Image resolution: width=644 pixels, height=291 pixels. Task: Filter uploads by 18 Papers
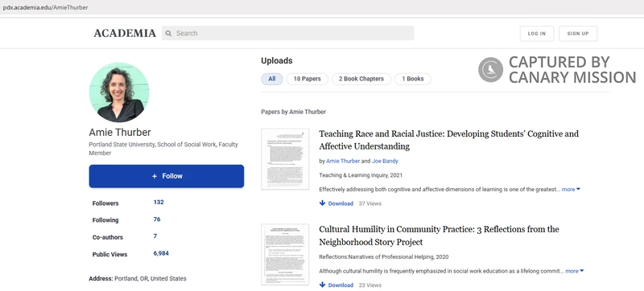pyautogui.click(x=308, y=79)
